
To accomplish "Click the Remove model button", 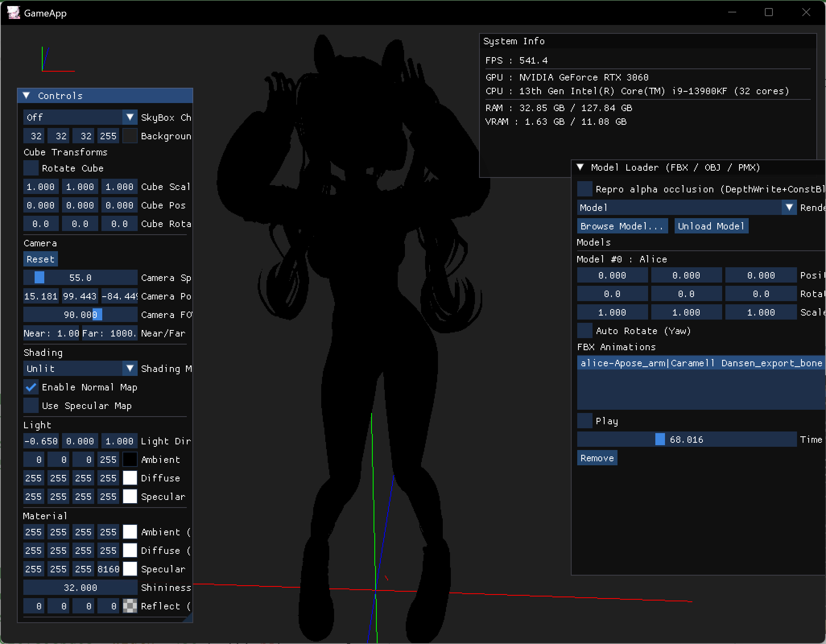I will coord(597,458).
